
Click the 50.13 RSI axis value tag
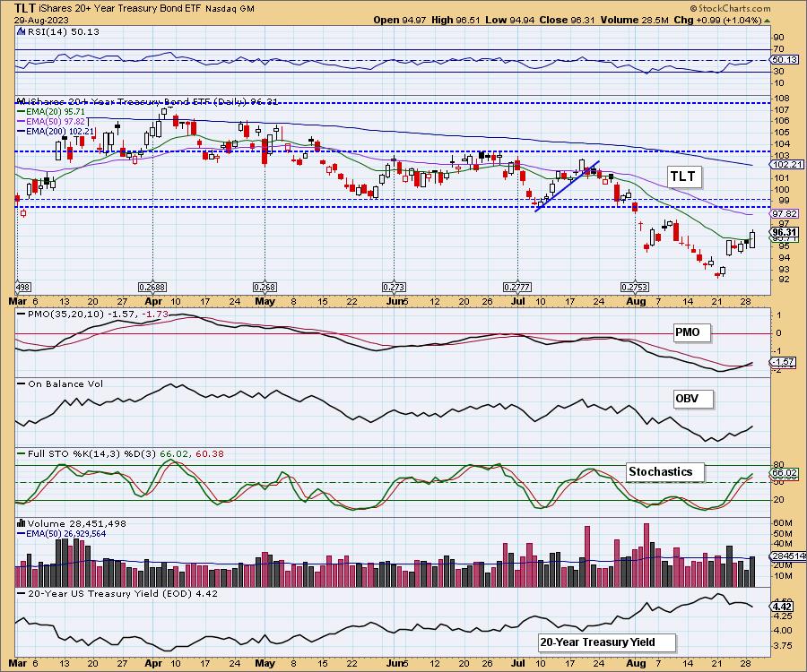(785, 60)
